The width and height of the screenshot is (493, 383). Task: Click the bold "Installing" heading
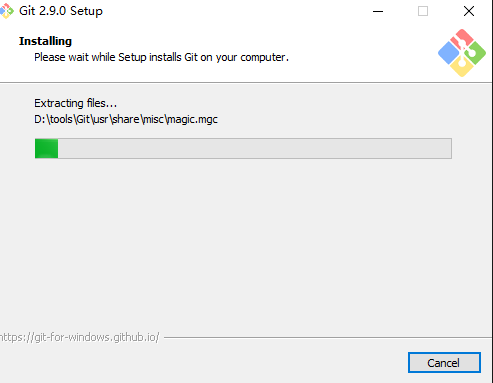(45, 41)
